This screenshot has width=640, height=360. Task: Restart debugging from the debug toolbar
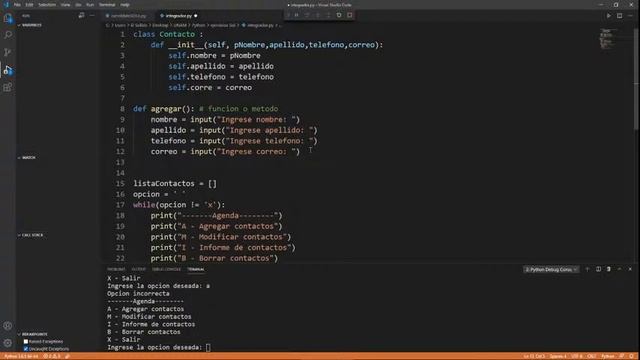(339, 15)
